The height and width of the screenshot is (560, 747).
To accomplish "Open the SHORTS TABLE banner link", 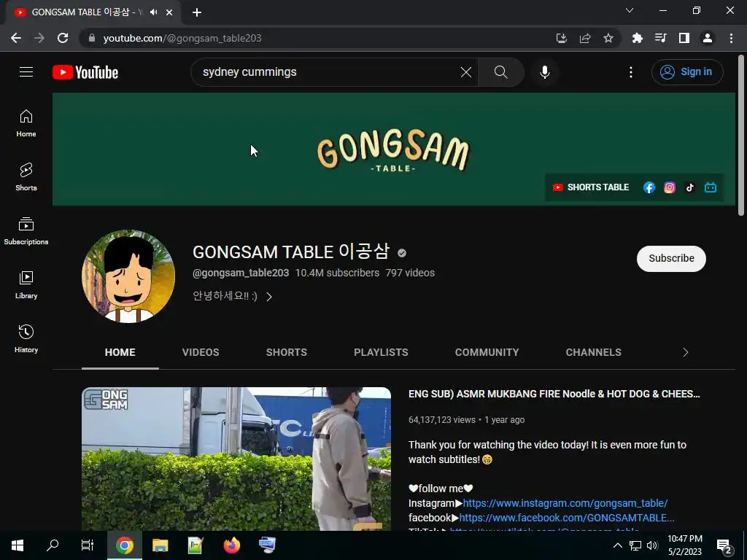I will 591,187.
